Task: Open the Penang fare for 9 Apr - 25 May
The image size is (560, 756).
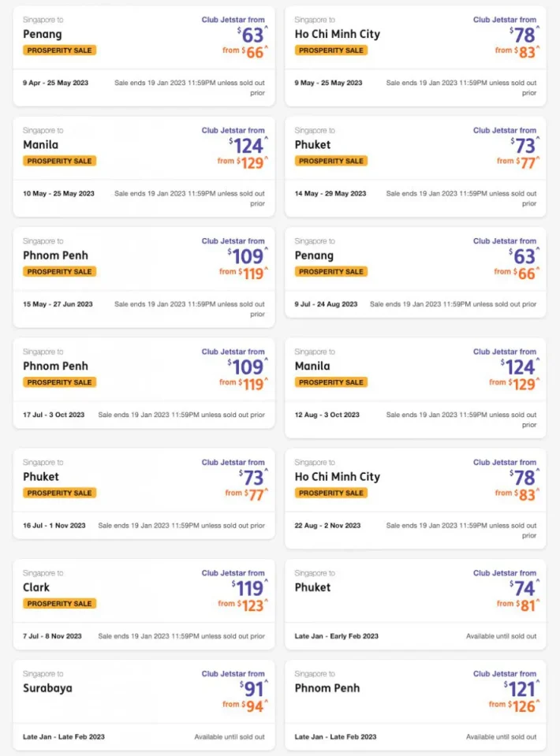Action: pyautogui.click(x=144, y=55)
